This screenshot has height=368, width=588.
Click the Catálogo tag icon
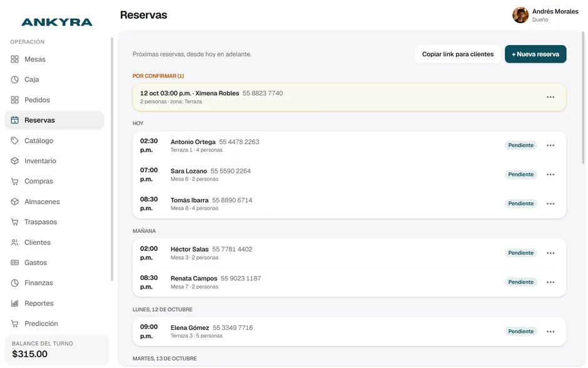pos(14,141)
